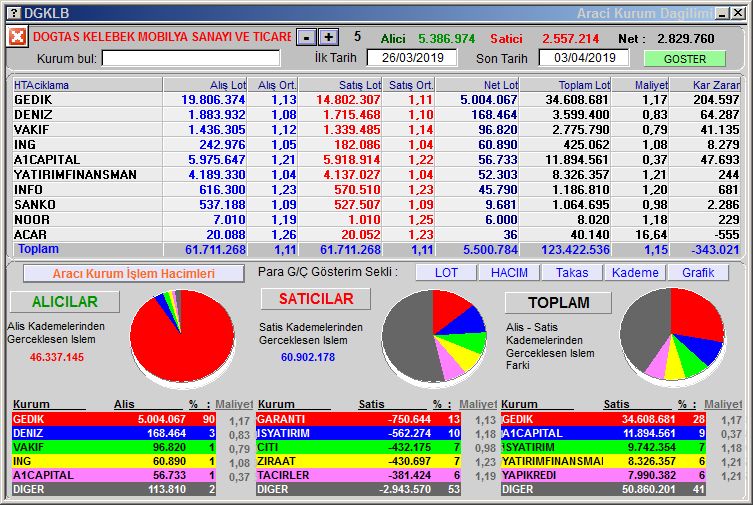753x505 pixels.
Task: Select SANKO row in main table
Action: tap(376, 204)
